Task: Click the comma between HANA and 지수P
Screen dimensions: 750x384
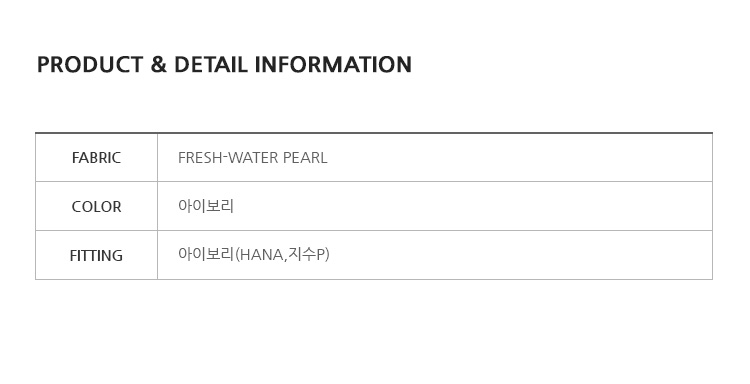Action: click(x=286, y=260)
